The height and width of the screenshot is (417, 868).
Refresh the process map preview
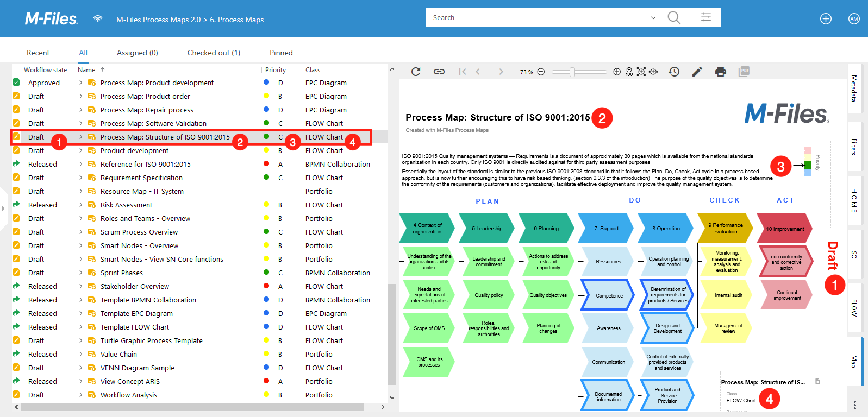[x=416, y=72]
